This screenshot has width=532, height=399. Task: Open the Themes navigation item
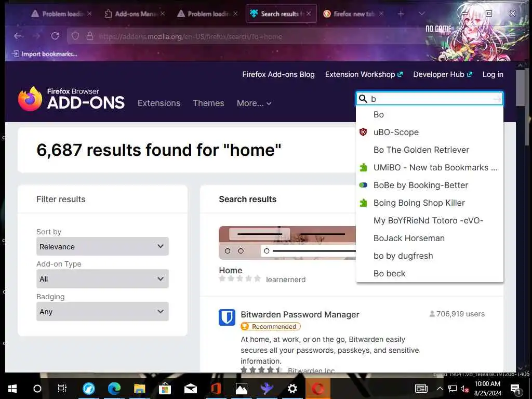[208, 103]
